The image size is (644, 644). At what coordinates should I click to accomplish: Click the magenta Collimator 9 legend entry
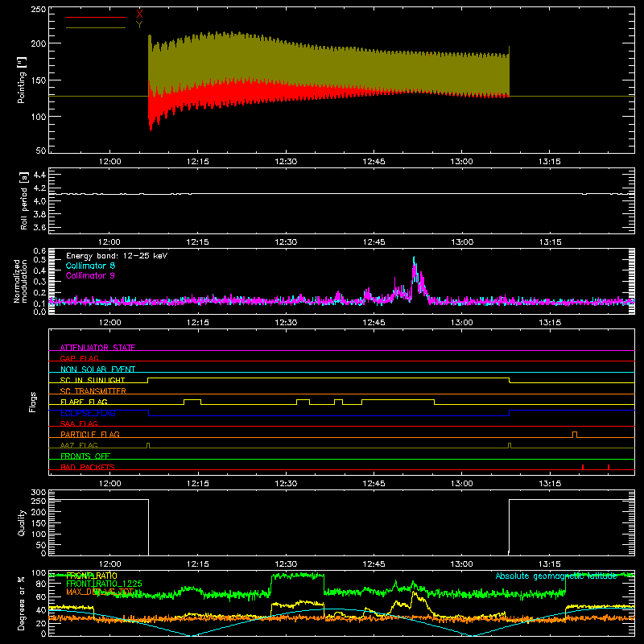[x=90, y=275]
